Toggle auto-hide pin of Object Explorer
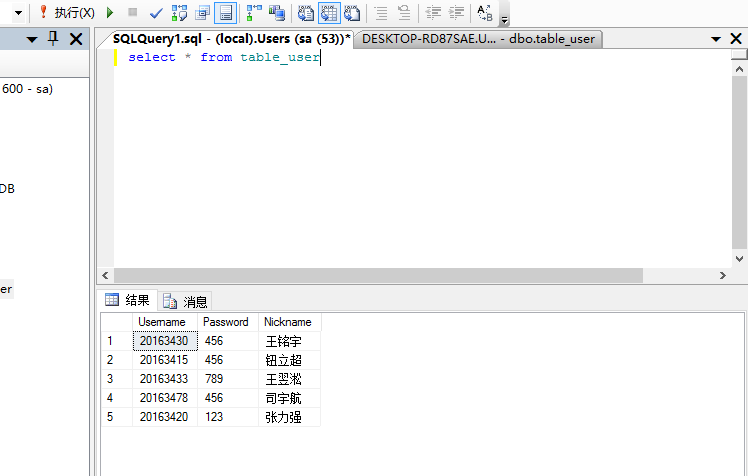The width and height of the screenshot is (748, 476). tap(53, 39)
